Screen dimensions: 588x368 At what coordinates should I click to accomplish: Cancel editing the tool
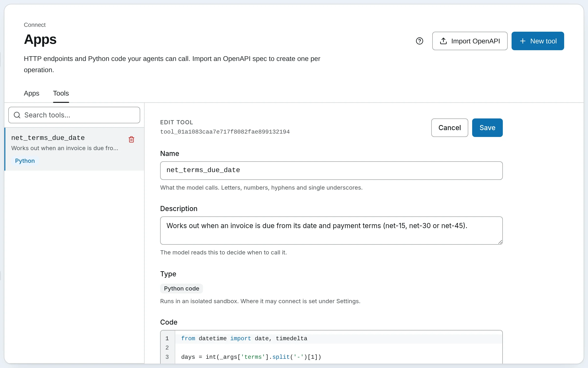(450, 128)
